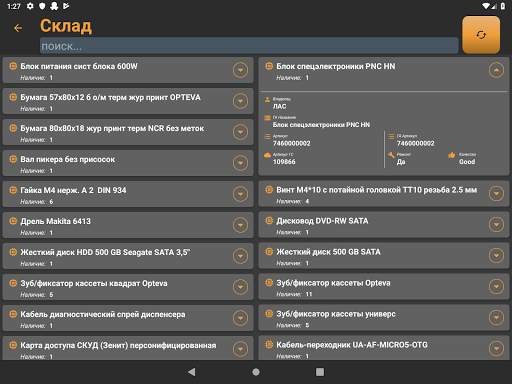
Task: Click item icon beside Кабель-переходник UA-AF-MICRO5-OTG
Action: tap(269, 345)
